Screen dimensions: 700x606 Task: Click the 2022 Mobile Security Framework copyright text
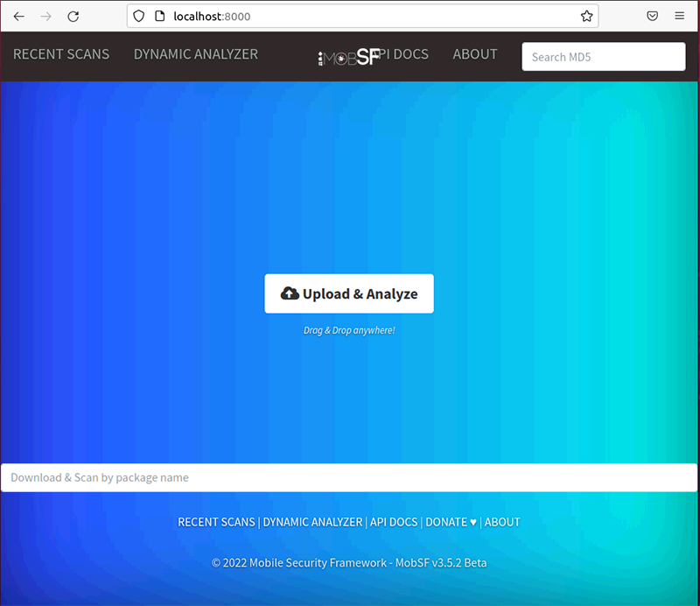pos(349,562)
